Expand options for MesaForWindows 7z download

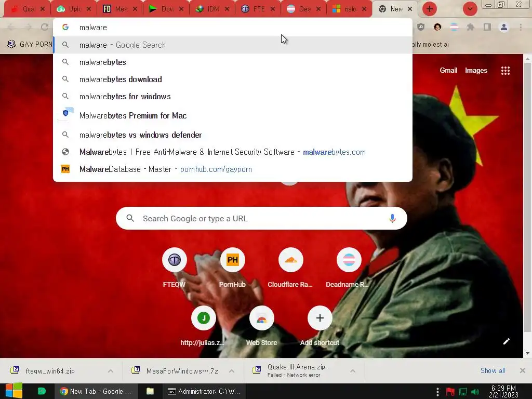(x=232, y=371)
